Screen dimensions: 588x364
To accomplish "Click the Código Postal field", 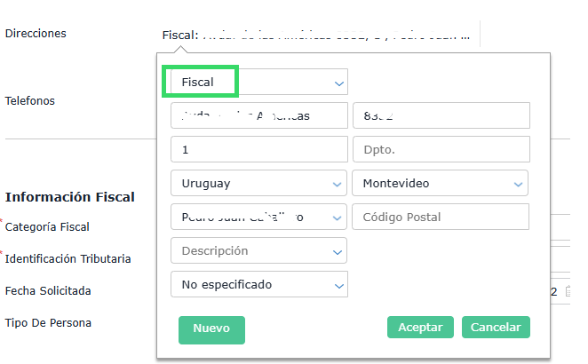I will click(x=441, y=217).
